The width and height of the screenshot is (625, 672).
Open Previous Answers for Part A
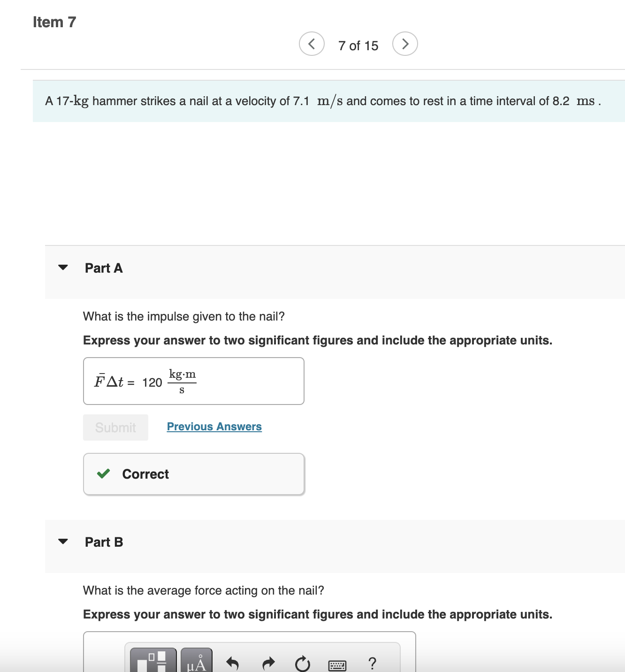tap(214, 427)
